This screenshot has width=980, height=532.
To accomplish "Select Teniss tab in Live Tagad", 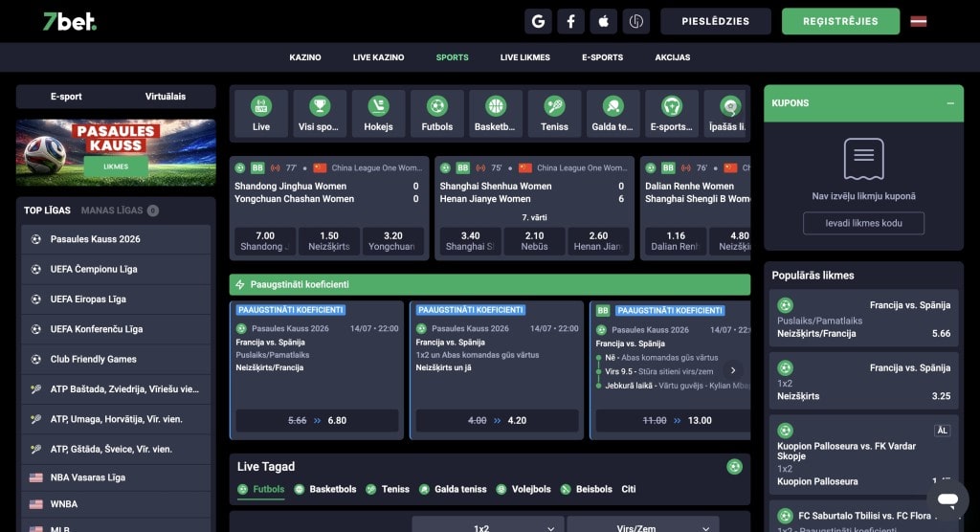I will pyautogui.click(x=389, y=490).
